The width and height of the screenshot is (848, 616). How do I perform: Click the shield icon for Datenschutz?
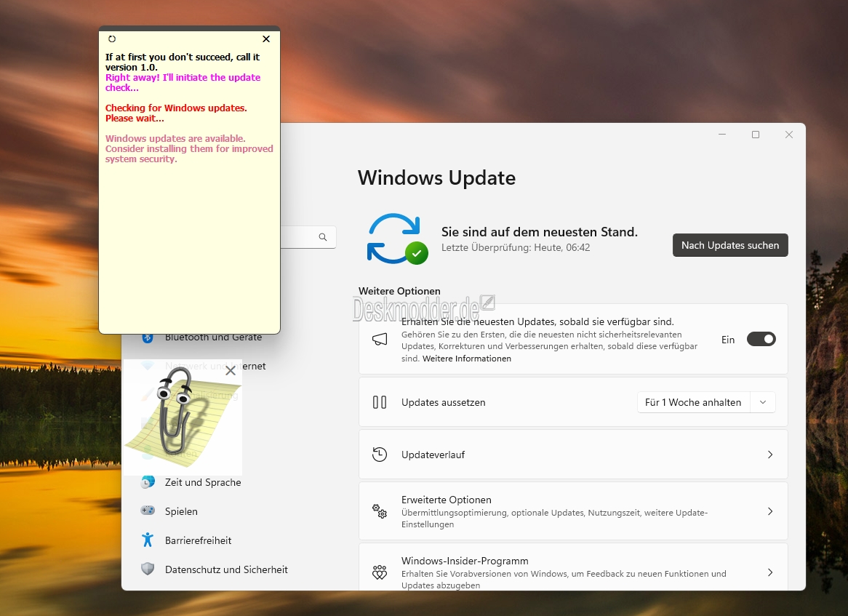pos(148,569)
